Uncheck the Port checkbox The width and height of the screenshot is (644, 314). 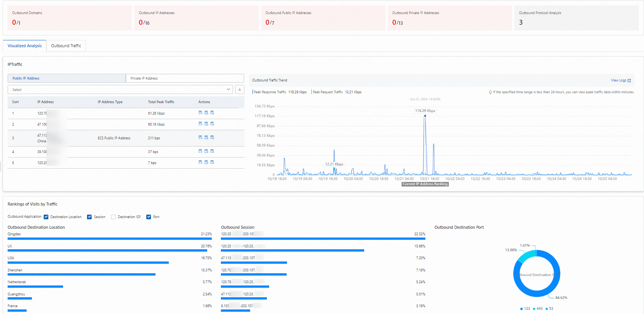[x=149, y=217]
